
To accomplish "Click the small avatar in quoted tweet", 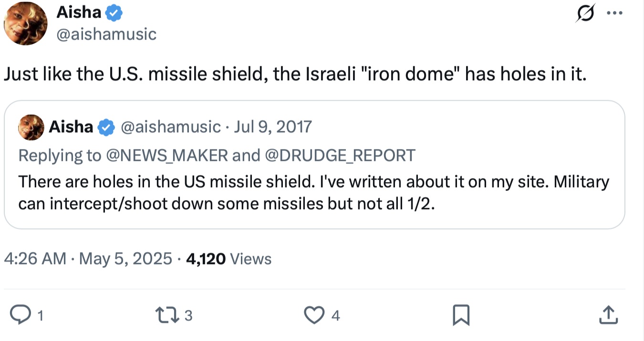I will click(31, 128).
